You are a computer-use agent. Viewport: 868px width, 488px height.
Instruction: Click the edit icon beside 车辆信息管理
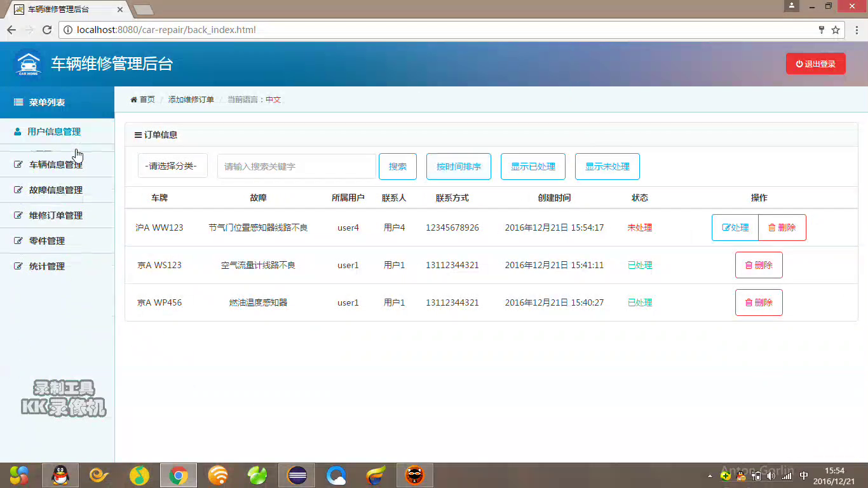[x=18, y=165]
